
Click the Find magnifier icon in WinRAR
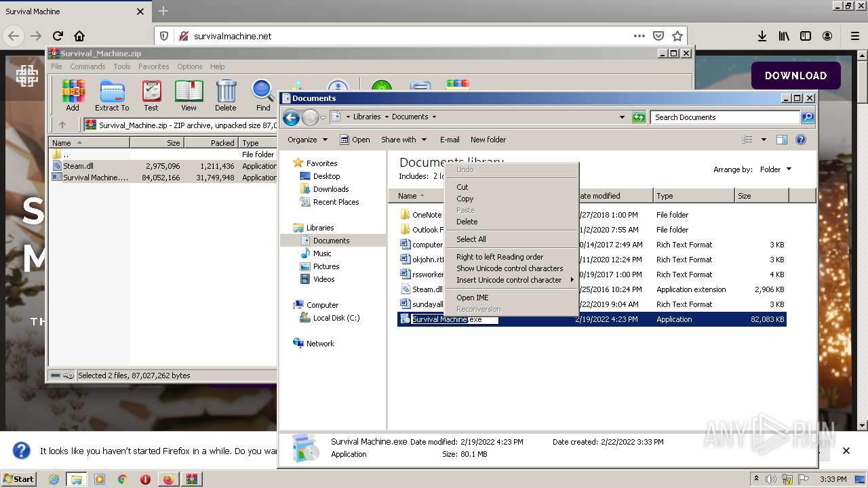pos(263,96)
